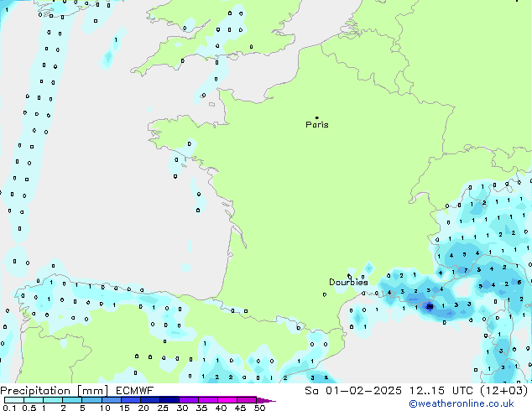Click the Precipitation [mm] title text
532x411 pixels.
click(x=55, y=391)
